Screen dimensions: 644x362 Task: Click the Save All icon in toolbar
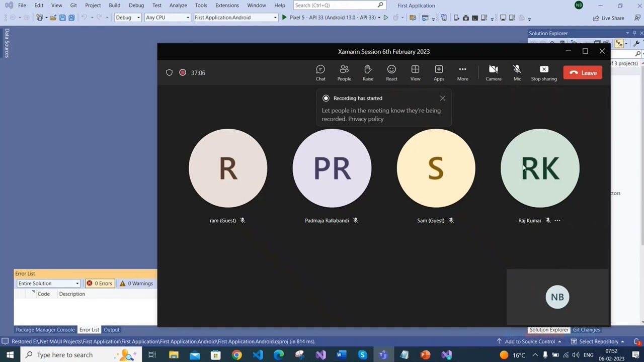[71, 18]
